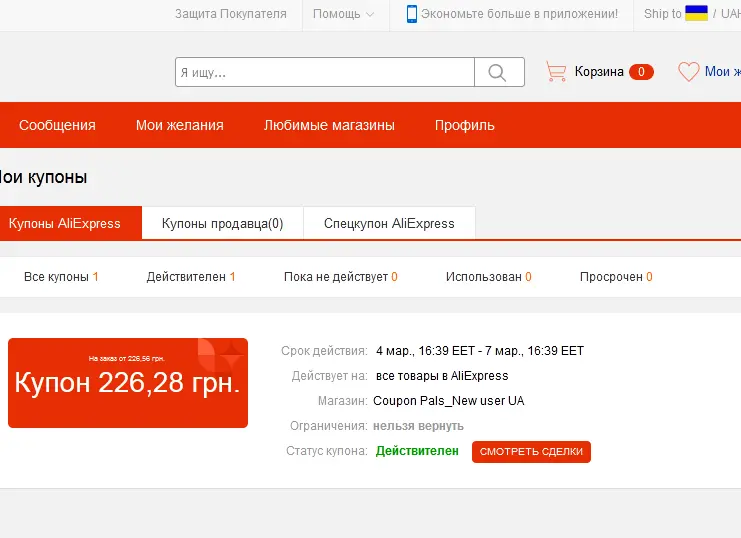This screenshot has height=538, width=741.
Task: Switch to Спецкупон AliExpress tab
Action: (x=389, y=223)
